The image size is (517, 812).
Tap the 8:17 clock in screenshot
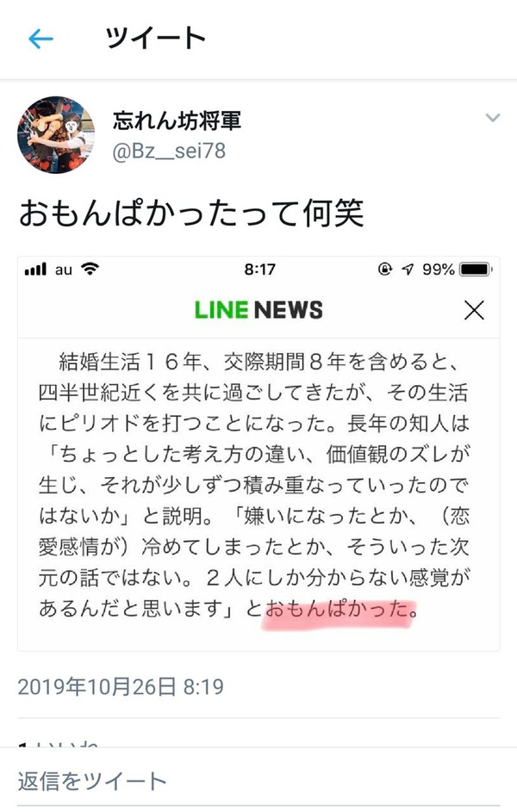pyautogui.click(x=259, y=270)
